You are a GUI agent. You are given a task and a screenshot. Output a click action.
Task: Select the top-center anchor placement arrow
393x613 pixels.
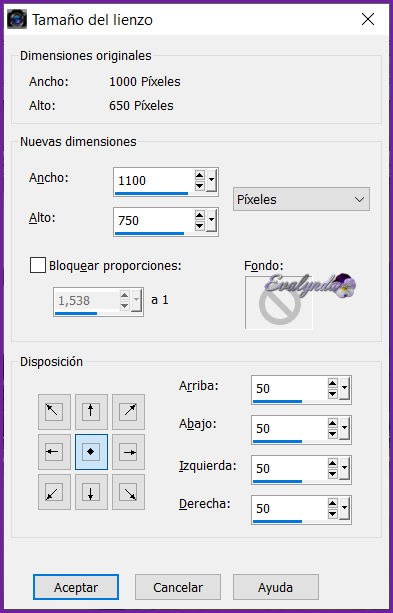(x=91, y=412)
